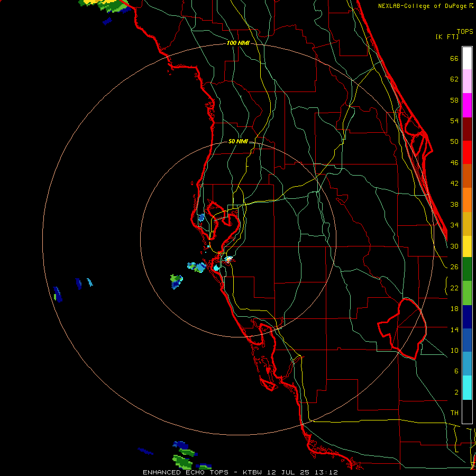This screenshot has width=476, height=476.
Task: Select the medium blue legend swatch
Action: click(467, 340)
